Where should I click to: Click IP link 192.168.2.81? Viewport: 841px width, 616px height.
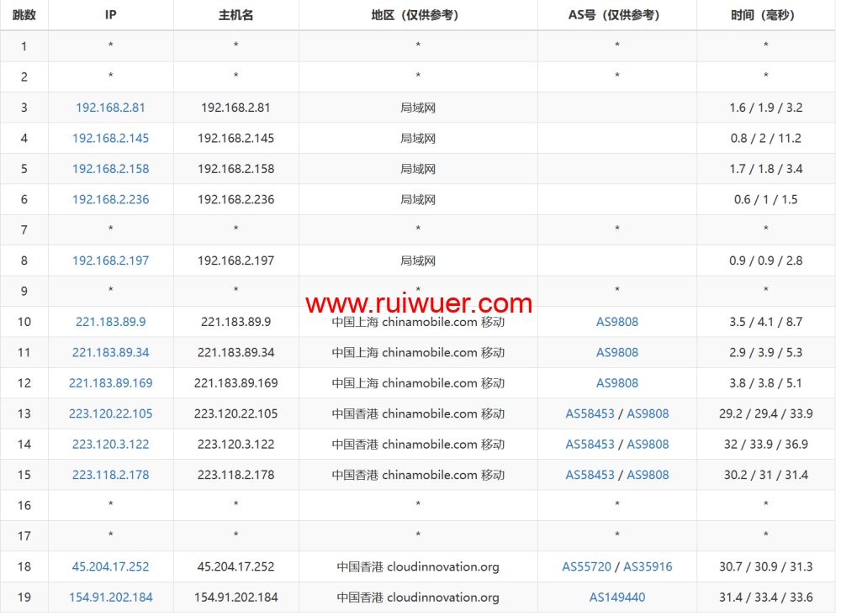[x=110, y=108]
